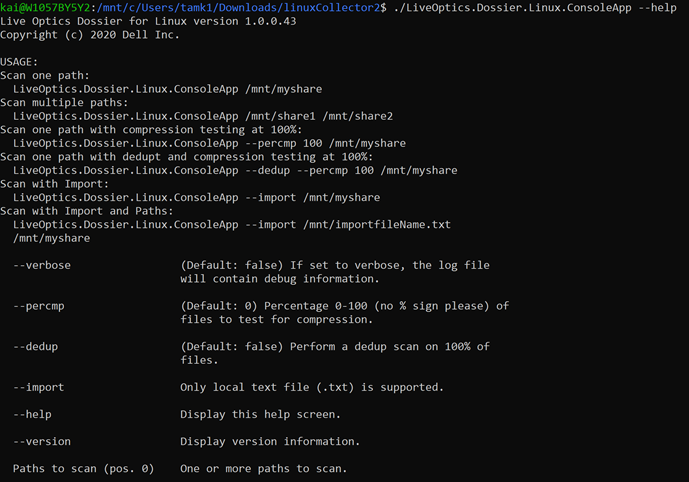Click the kai@W1057BY5Y2 prompt username
The height and width of the screenshot is (482, 689).
(45, 7)
